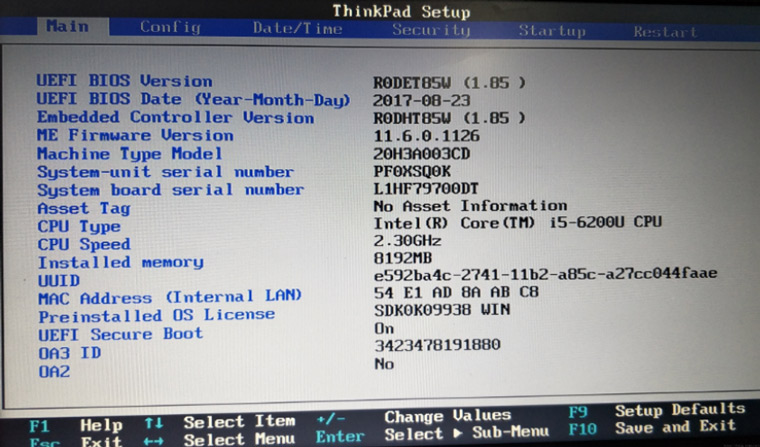Viewport: 760px width, 447px height.
Task: Click firmware value 11.6.0.1126
Action: [427, 136]
